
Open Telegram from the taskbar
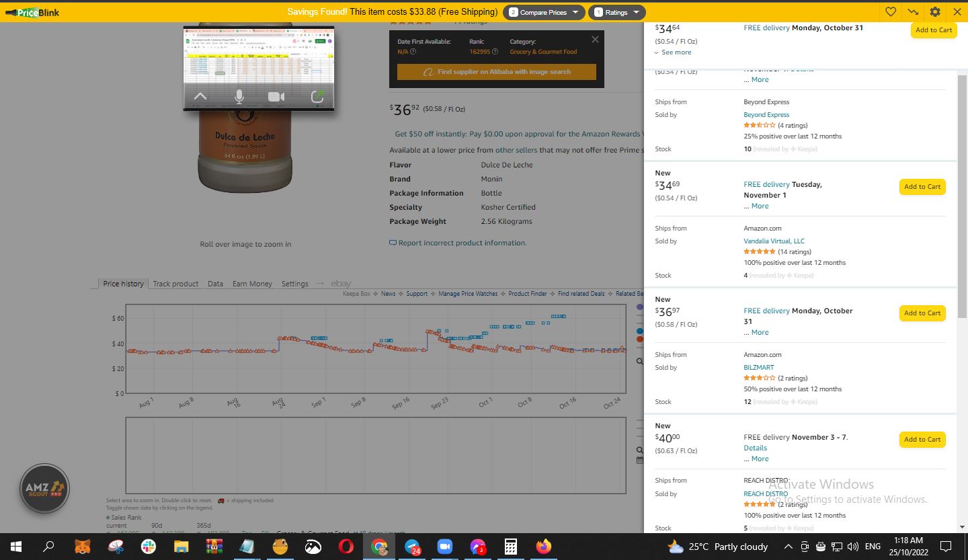412,547
